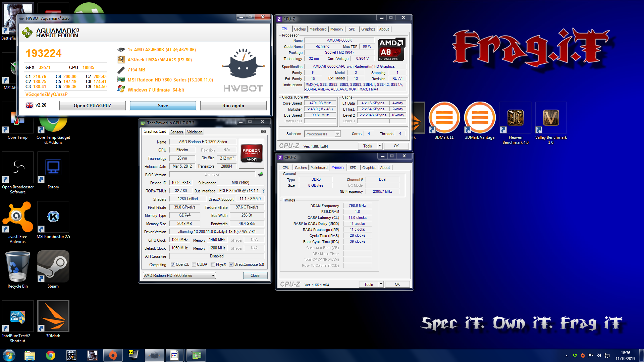This screenshot has height=362, width=644.
Task: Open 3DMark Vantage desktop icon
Action: pyautogui.click(x=480, y=121)
